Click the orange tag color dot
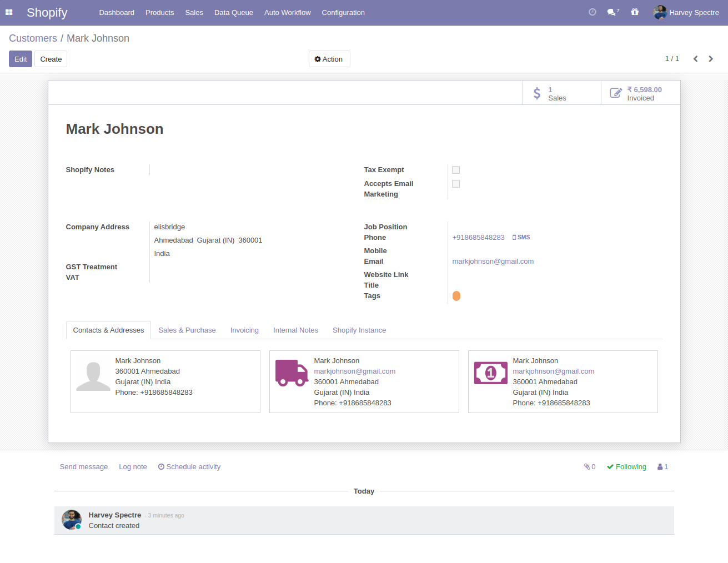The image size is (728, 563). pos(456,296)
